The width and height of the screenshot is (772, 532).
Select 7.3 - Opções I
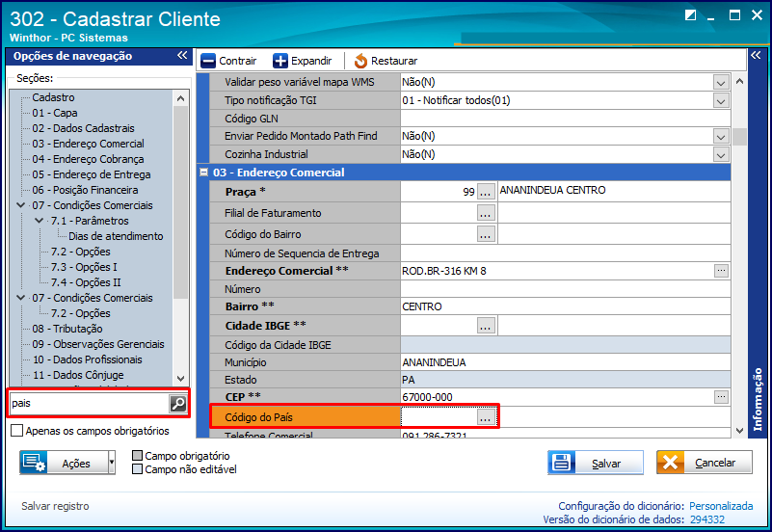point(84,267)
